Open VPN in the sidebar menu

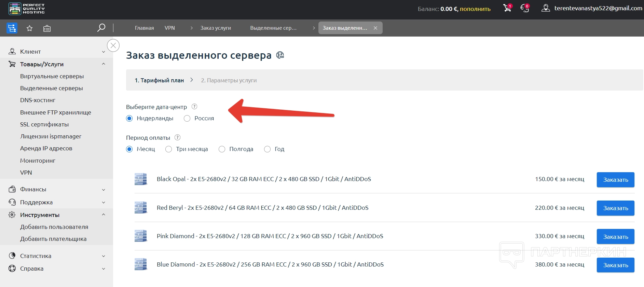tap(26, 173)
